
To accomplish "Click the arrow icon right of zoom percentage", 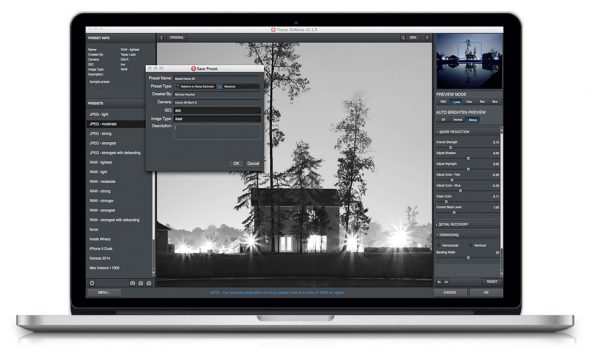I will pos(427,38).
